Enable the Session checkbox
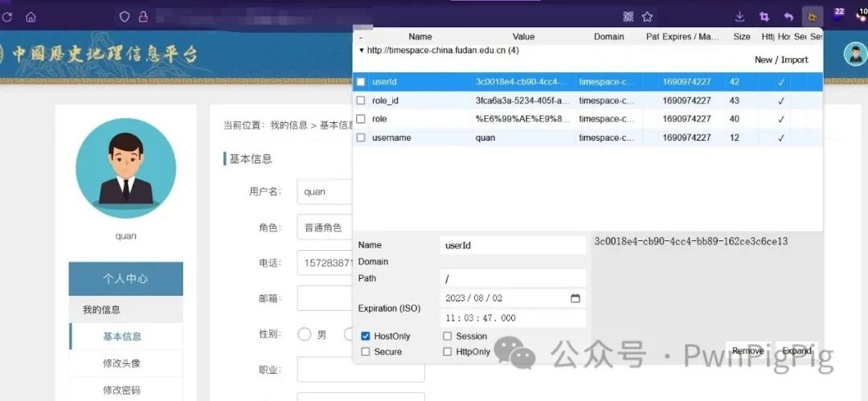This screenshot has width=868, height=401. 448,336
